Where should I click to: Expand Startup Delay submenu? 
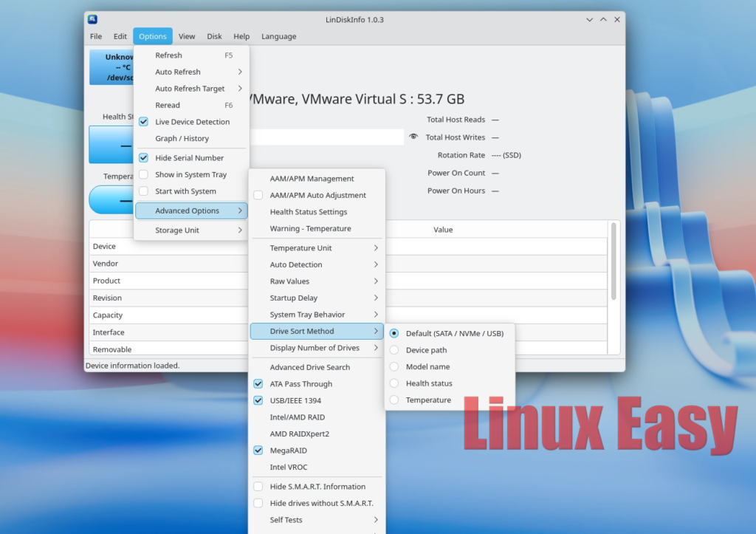pos(317,298)
